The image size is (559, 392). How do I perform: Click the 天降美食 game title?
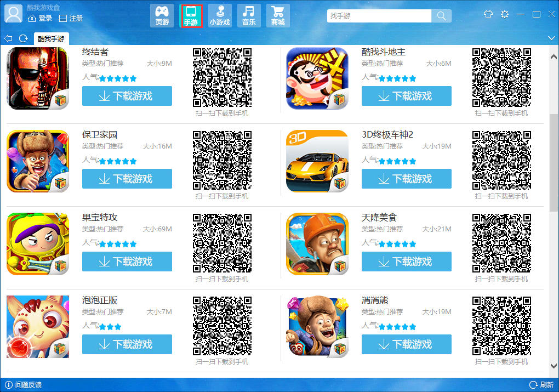click(379, 217)
